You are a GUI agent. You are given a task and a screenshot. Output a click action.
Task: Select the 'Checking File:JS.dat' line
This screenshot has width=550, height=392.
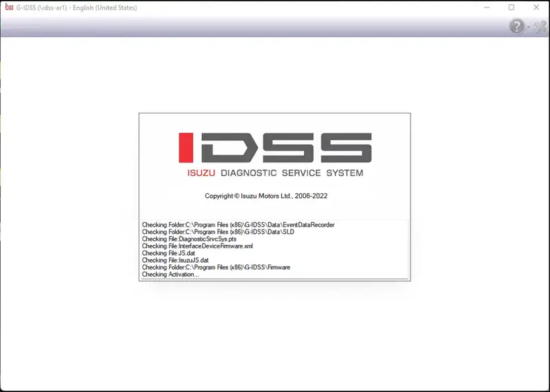coord(168,253)
